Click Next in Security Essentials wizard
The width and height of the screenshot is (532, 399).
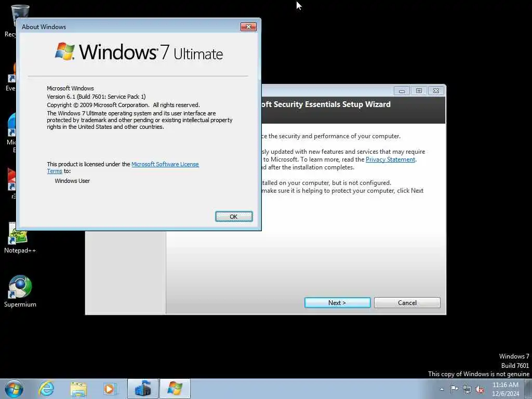[x=337, y=303]
